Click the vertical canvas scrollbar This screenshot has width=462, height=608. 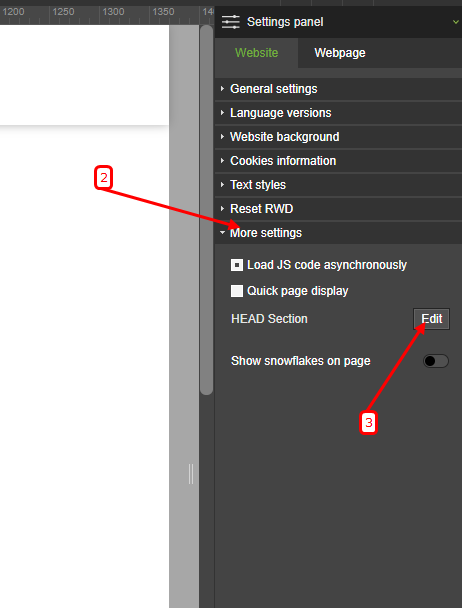coord(206,210)
